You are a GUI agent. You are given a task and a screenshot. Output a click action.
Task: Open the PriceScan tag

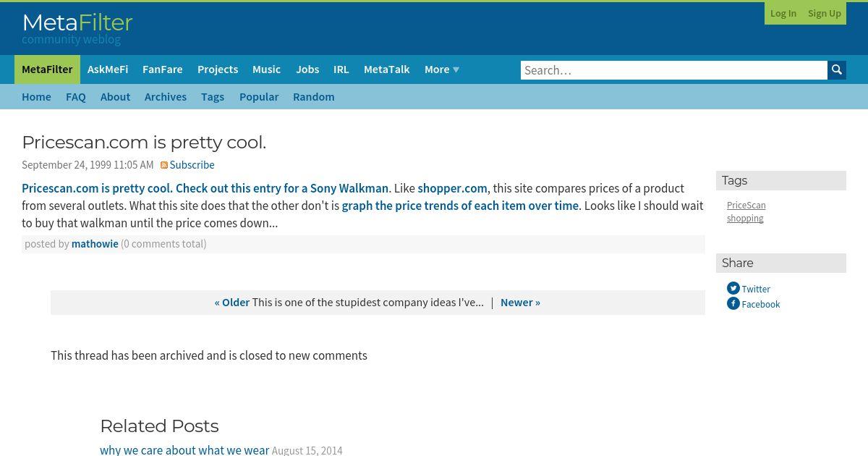click(746, 206)
